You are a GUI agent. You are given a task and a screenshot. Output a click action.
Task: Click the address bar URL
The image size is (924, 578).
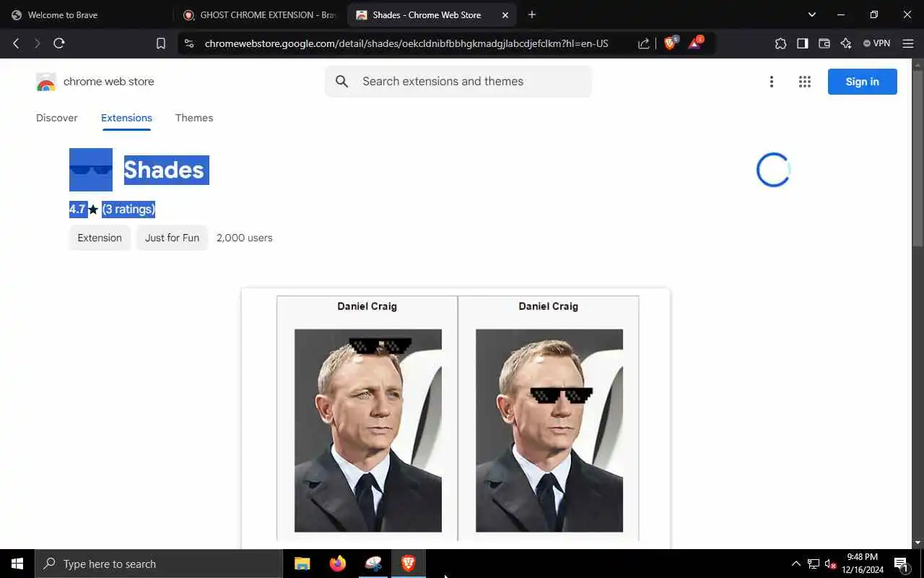[406, 43]
